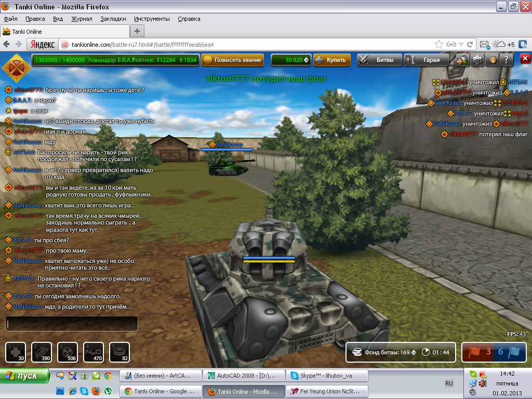Open the Правка menu
Image resolution: width=532 pixels, height=399 pixels.
(x=35, y=19)
